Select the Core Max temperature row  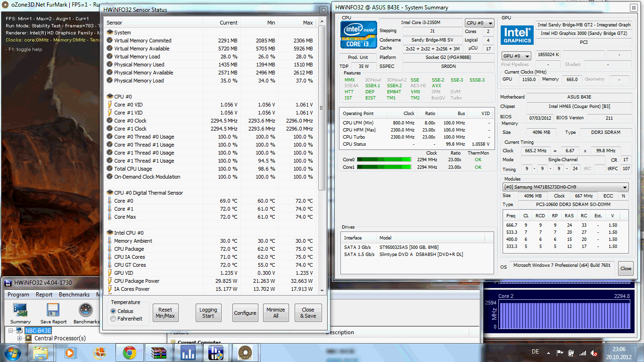click(210, 217)
